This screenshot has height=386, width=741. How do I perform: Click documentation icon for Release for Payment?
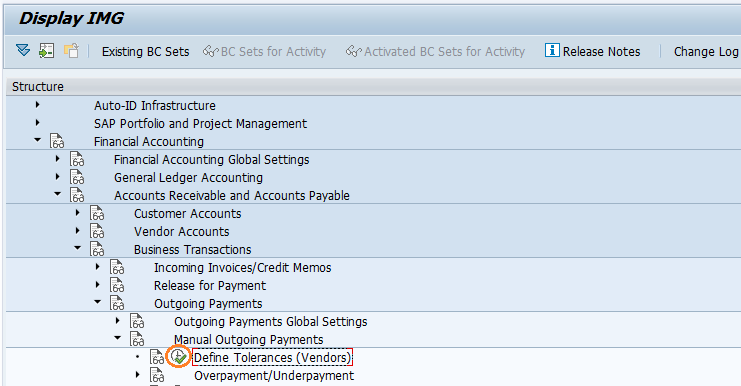click(x=117, y=285)
